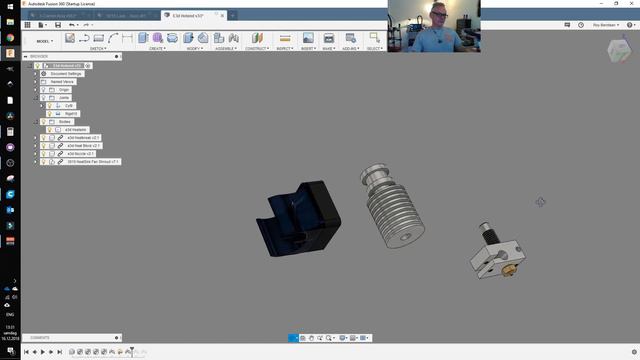This screenshot has width=640, height=360.
Task: Jump timeline to the beginning
Action: point(26,352)
